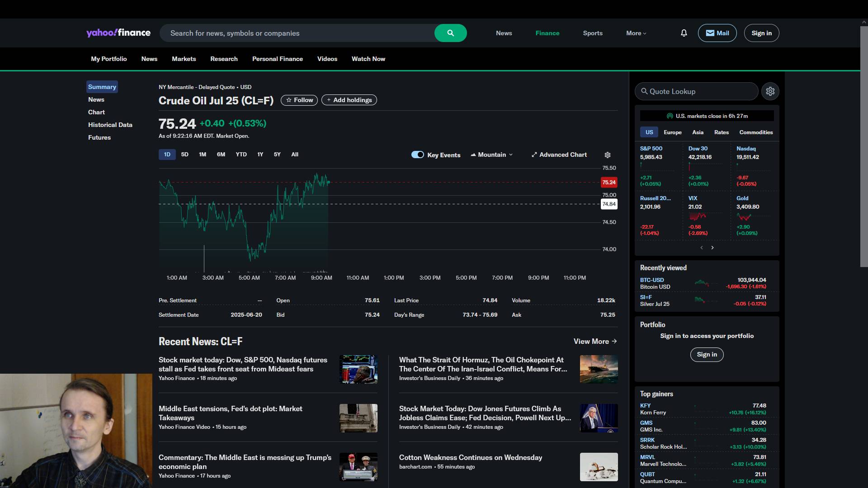Click the Yahoo Finance logo
Viewport: 868px width, 488px height.
(x=118, y=33)
